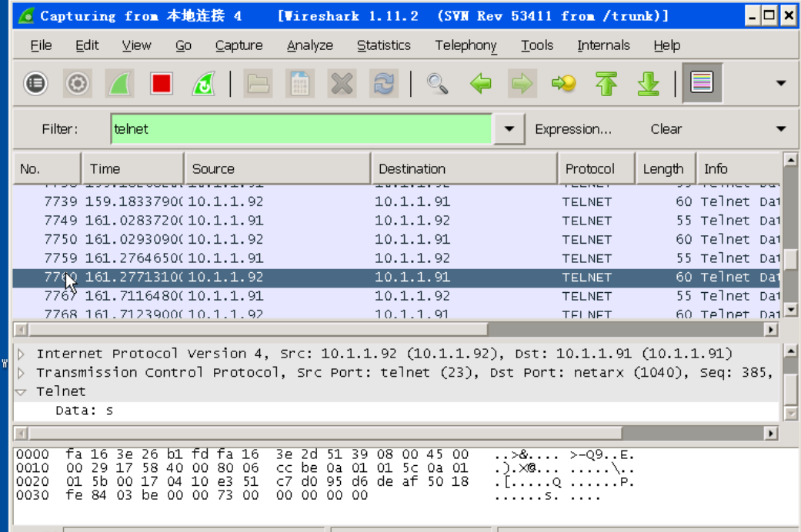
Task: Open the Help menu
Action: point(666,45)
